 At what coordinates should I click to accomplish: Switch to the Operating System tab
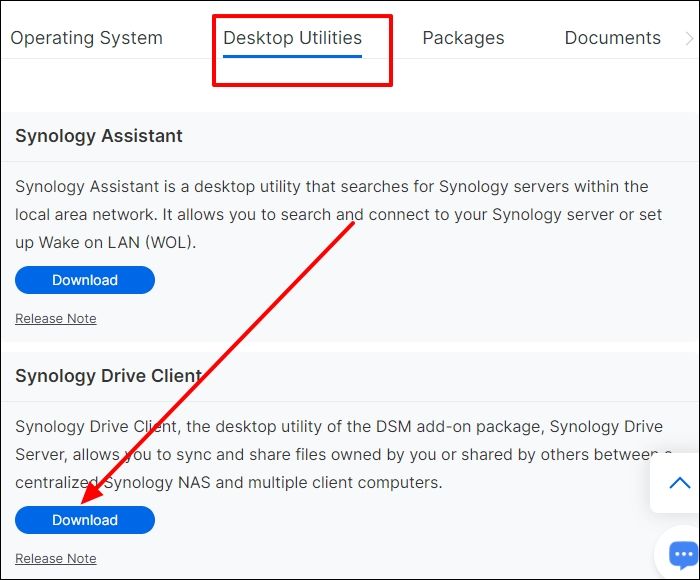(86, 38)
